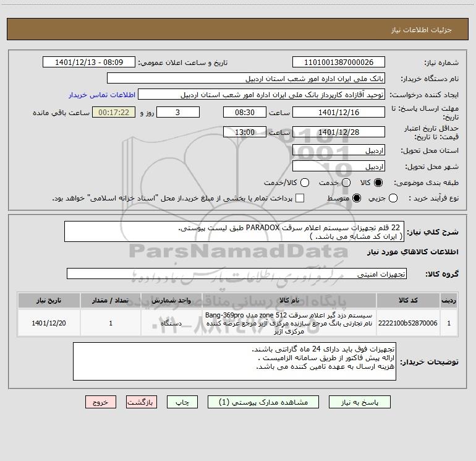Click the quantity cell showing 1
Image resolution: width=476 pixels, height=461 pixels.
[x=111, y=323]
